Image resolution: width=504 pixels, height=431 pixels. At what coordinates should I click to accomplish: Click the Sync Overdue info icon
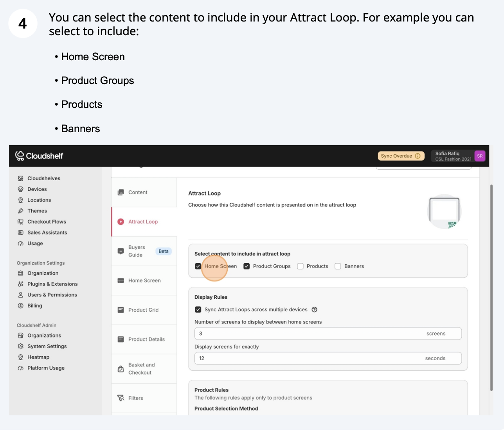tap(418, 156)
